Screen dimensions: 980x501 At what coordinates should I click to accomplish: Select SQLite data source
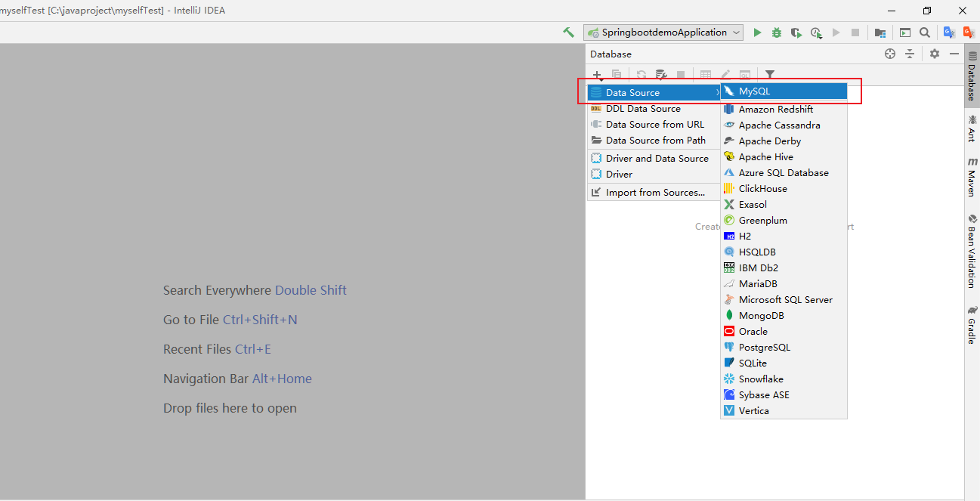[x=784, y=363]
